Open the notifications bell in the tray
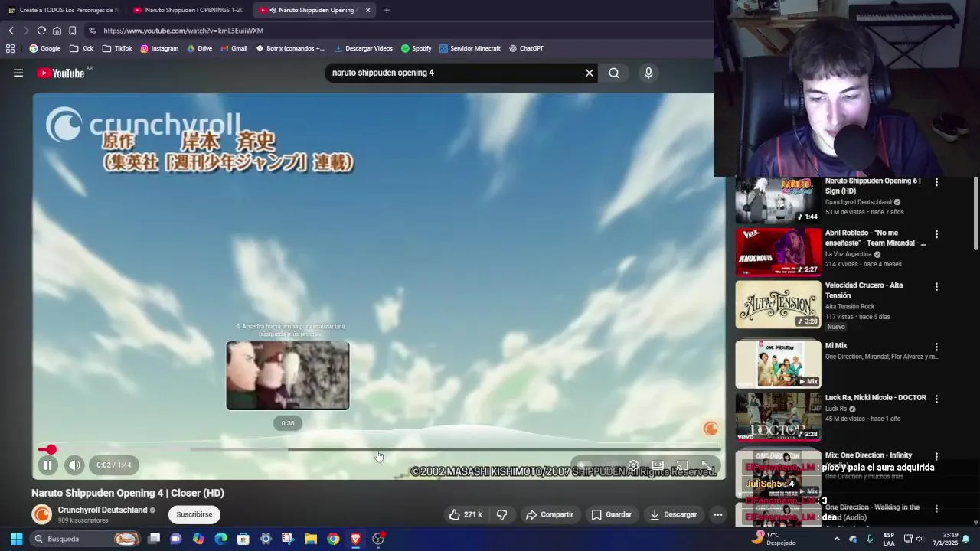The width and height of the screenshot is (980, 551). (x=965, y=539)
